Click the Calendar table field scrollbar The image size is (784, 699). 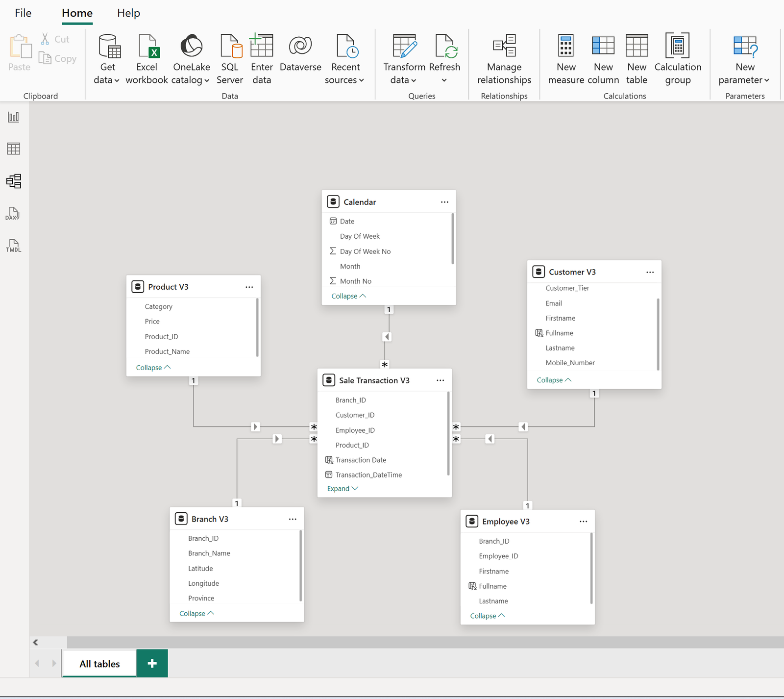coord(452,239)
